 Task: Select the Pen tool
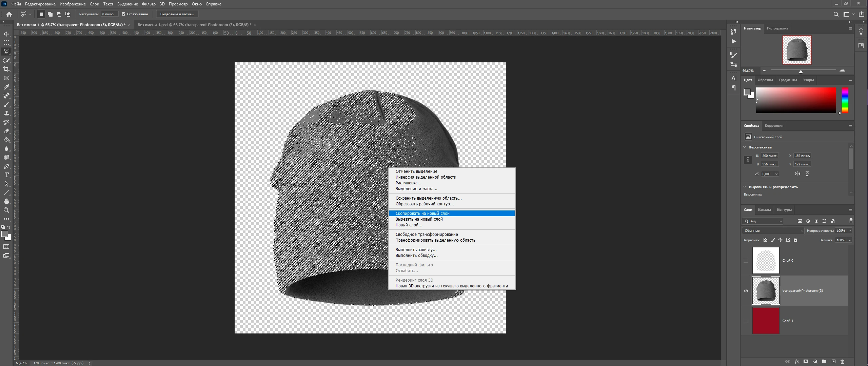[x=6, y=166]
